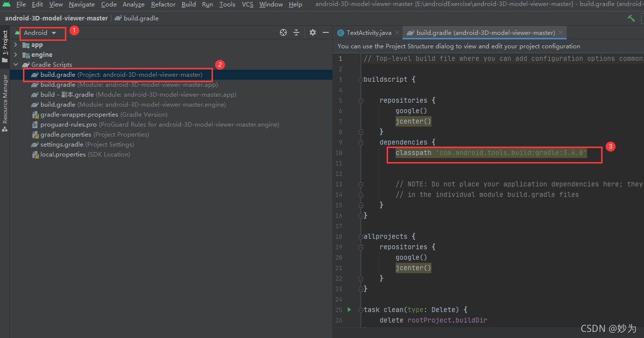644x338 pixels.
Task: Open the Navigate menu
Action: (82, 4)
